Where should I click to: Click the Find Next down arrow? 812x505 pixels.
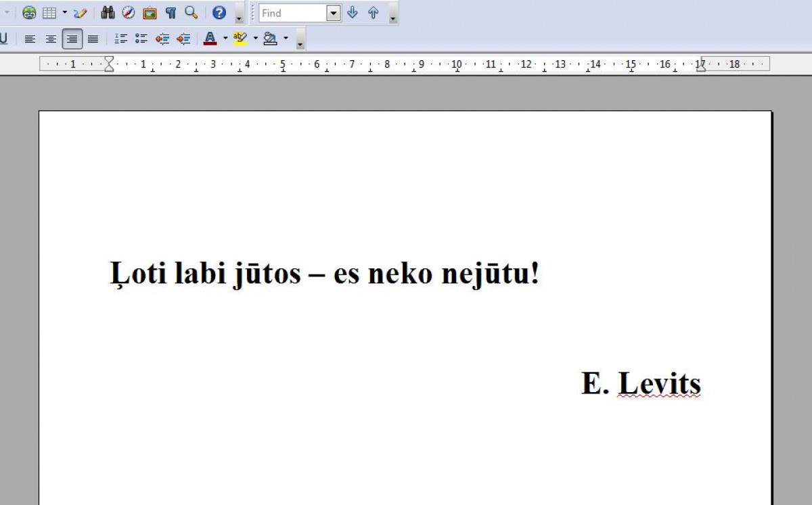tap(352, 13)
